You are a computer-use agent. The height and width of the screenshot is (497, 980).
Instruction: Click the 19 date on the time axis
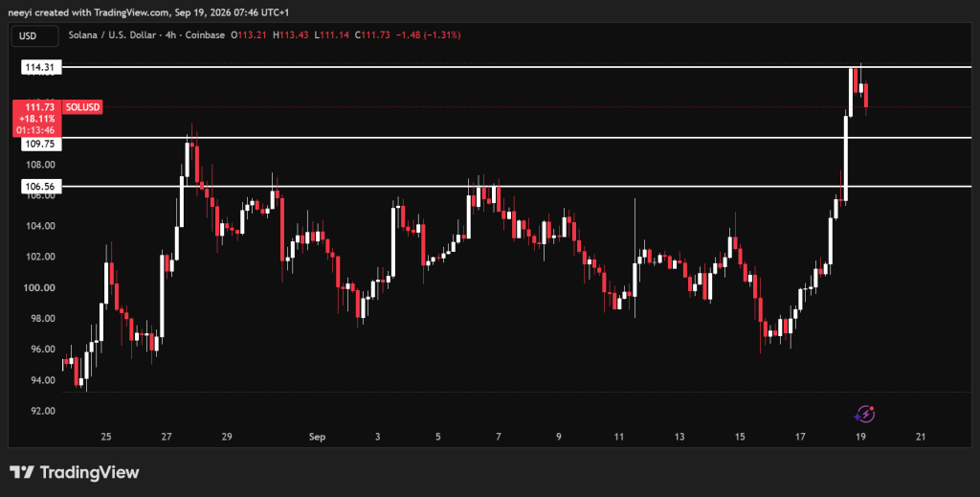pyautogui.click(x=860, y=437)
